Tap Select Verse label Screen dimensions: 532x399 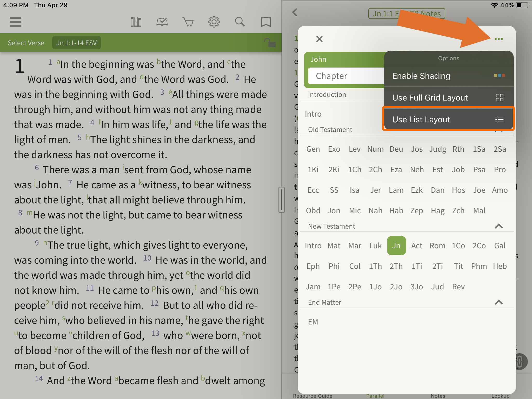pyautogui.click(x=26, y=43)
